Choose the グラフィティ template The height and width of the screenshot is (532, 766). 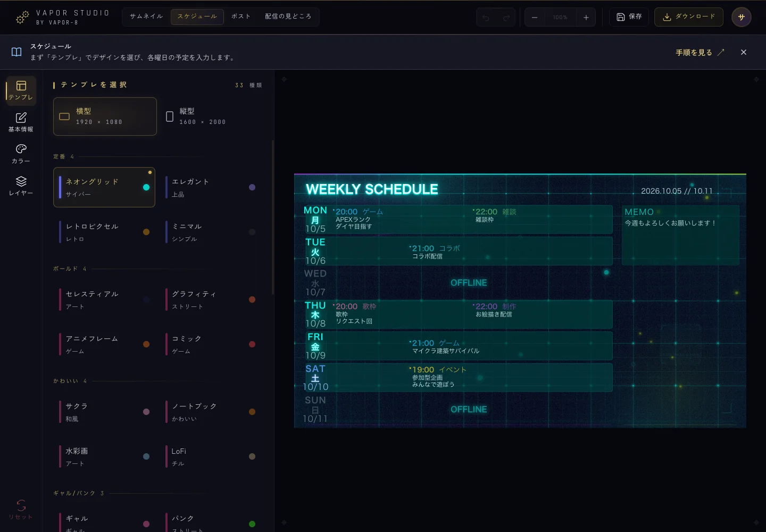pos(211,300)
